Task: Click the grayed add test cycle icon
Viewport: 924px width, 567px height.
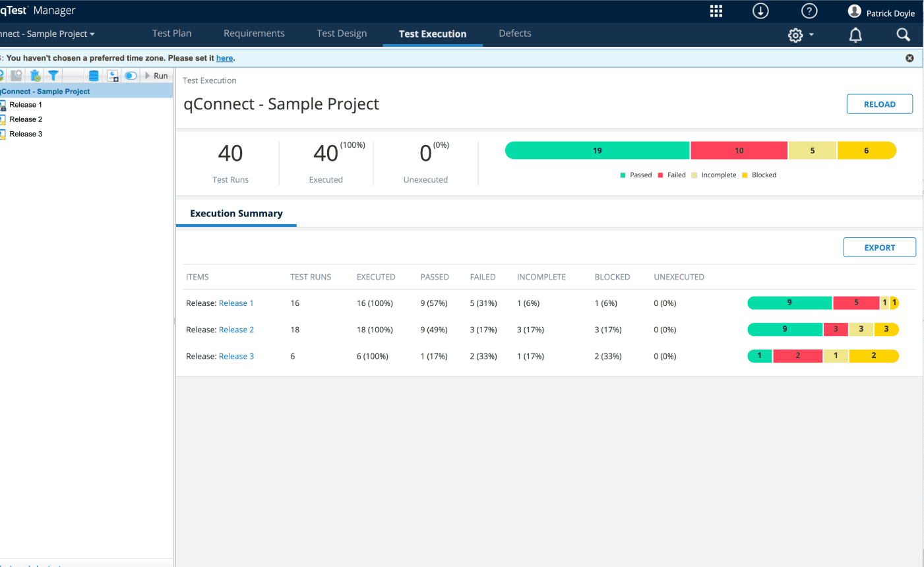Action: click(16, 76)
